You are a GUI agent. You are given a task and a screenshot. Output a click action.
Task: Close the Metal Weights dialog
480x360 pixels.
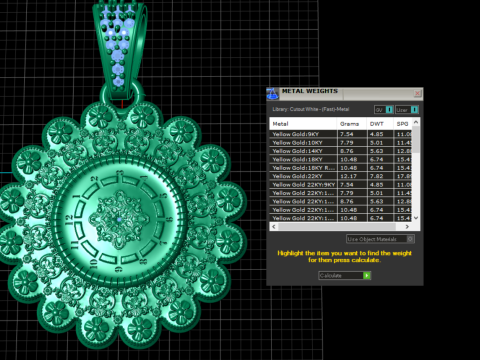[x=417, y=93]
